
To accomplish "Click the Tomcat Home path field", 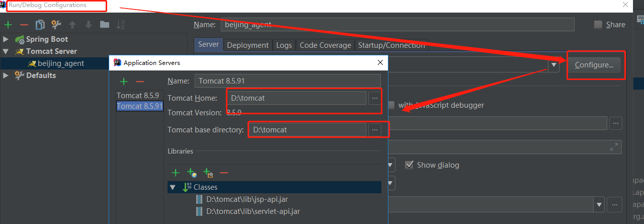I will (297, 98).
